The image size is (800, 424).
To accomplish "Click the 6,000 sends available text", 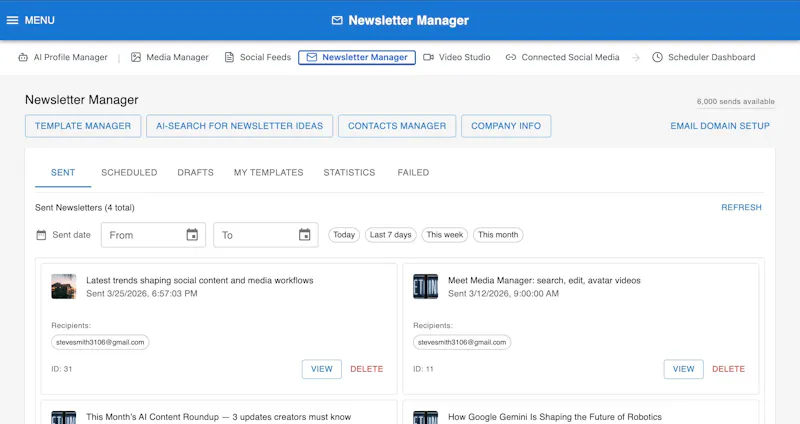I will [736, 102].
